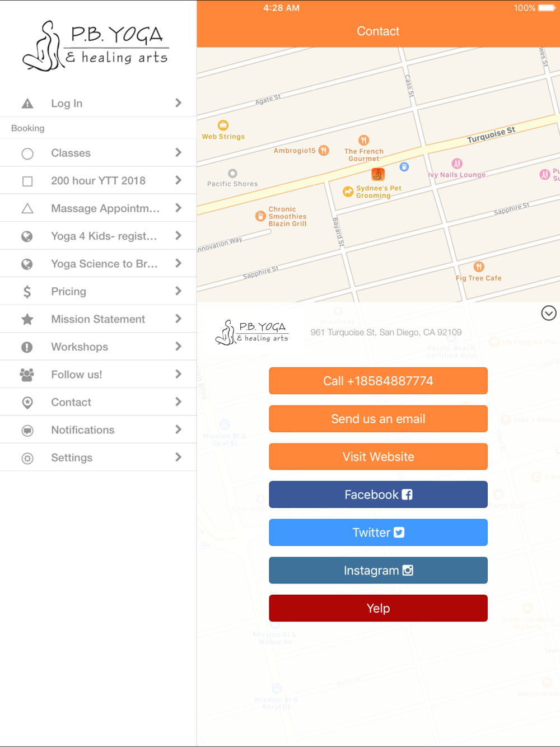This screenshot has height=747, width=560.
Task: Select the Yoga 4 Kids registration item
Action: coord(98,236)
